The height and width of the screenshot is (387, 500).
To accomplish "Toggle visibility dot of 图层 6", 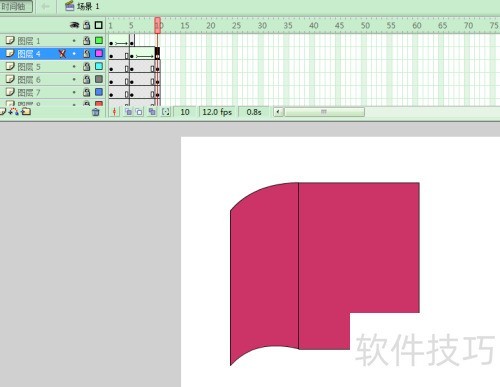I will [74, 79].
